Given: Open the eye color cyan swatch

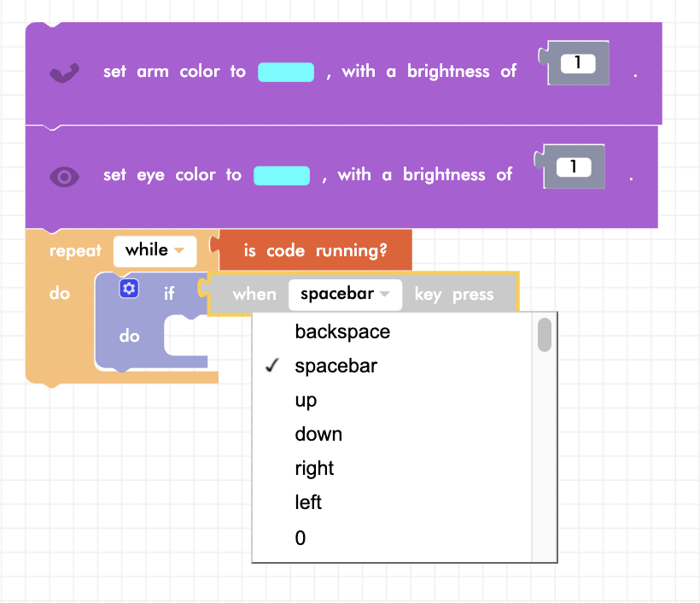Looking at the screenshot, I should (x=282, y=176).
